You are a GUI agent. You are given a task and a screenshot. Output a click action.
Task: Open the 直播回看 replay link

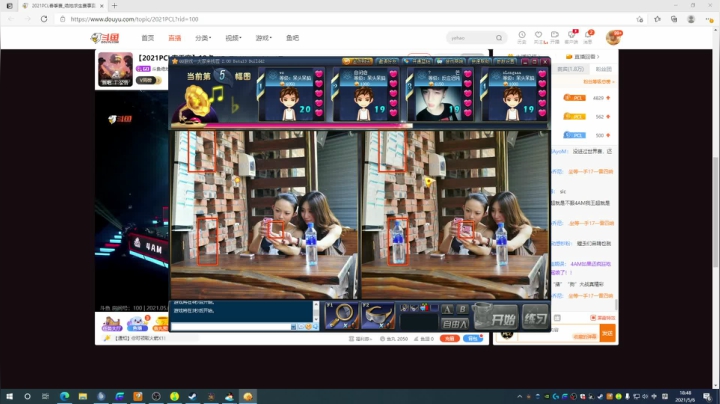(x=583, y=56)
